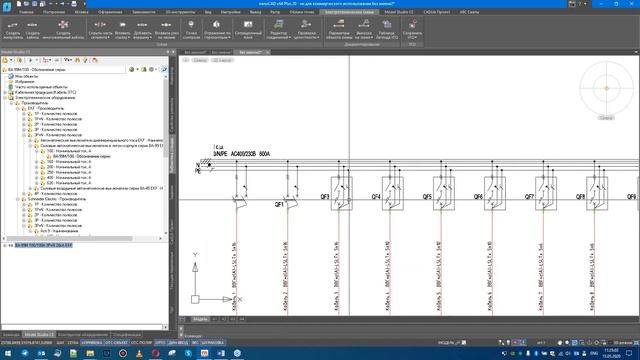The width and height of the screenshot is (640, 360).
Task: Toggle СЕТКА grid mode in status bar
Action: tap(73, 342)
